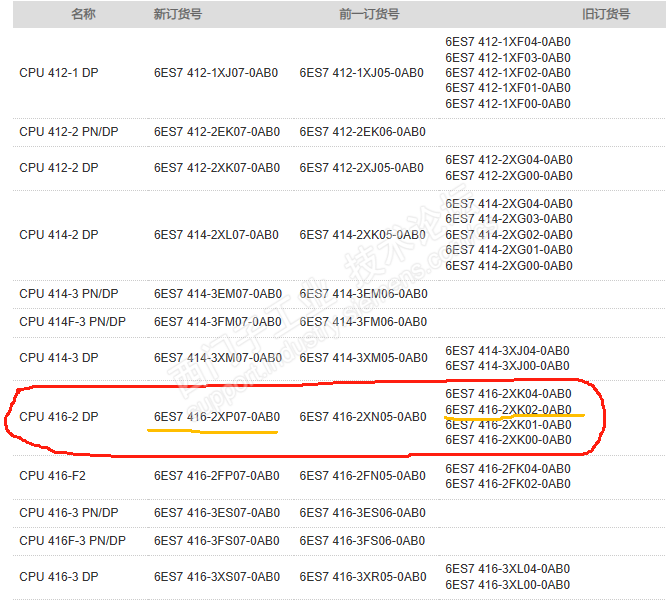The width and height of the screenshot is (666, 606).
Task: Select order number 6ES7 416-3FS06-0AB0
Action: pos(362,541)
